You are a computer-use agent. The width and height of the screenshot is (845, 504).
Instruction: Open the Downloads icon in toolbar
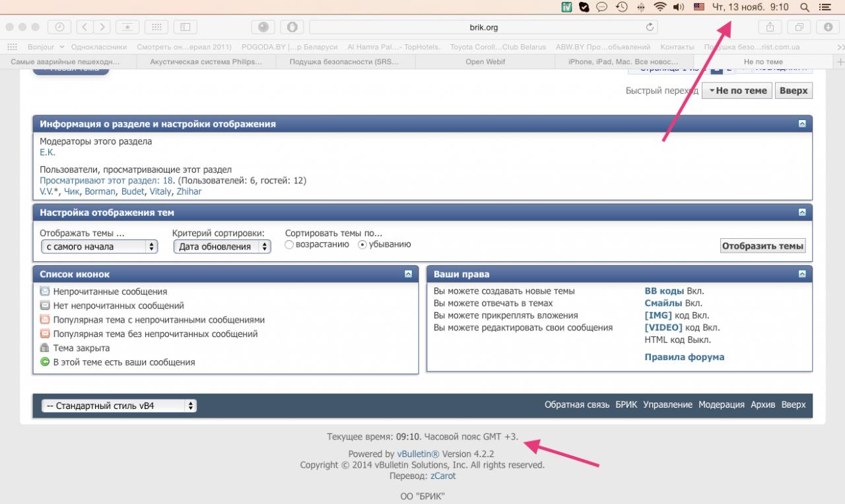point(828,27)
